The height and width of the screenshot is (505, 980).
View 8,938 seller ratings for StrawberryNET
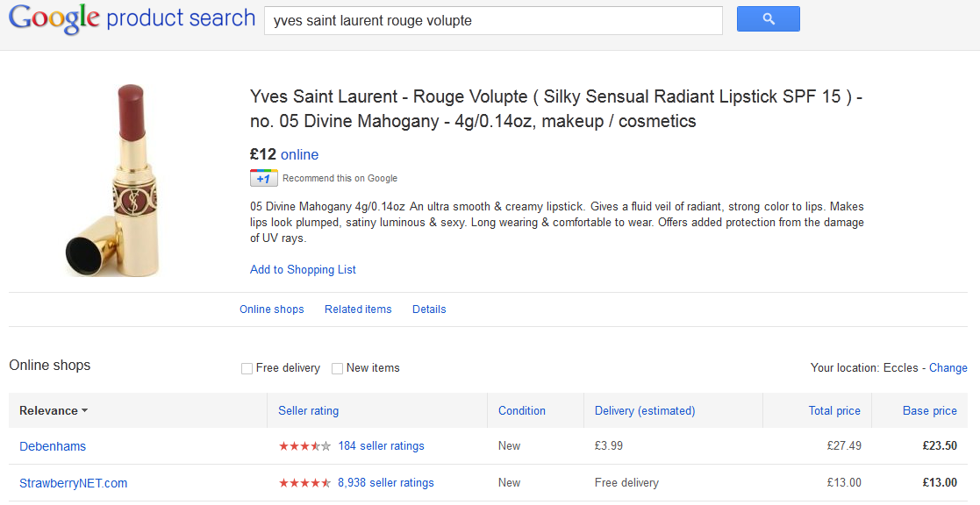click(x=385, y=483)
